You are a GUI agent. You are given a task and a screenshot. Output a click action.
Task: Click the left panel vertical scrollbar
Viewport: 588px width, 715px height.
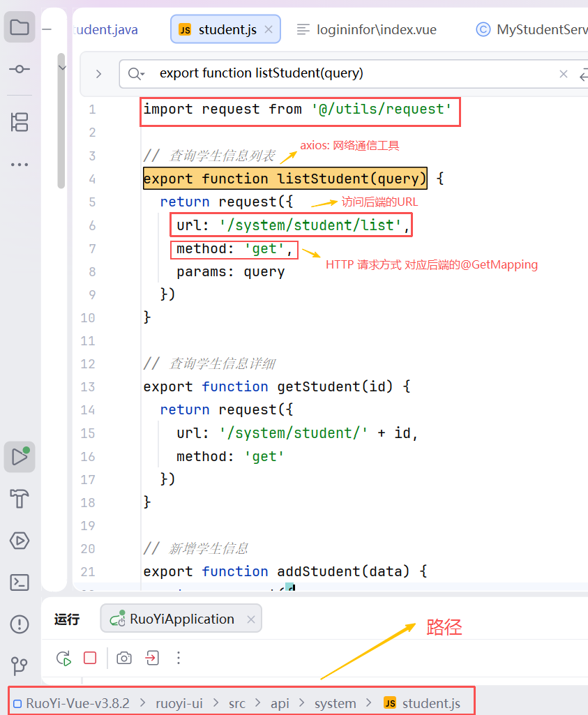click(x=61, y=121)
